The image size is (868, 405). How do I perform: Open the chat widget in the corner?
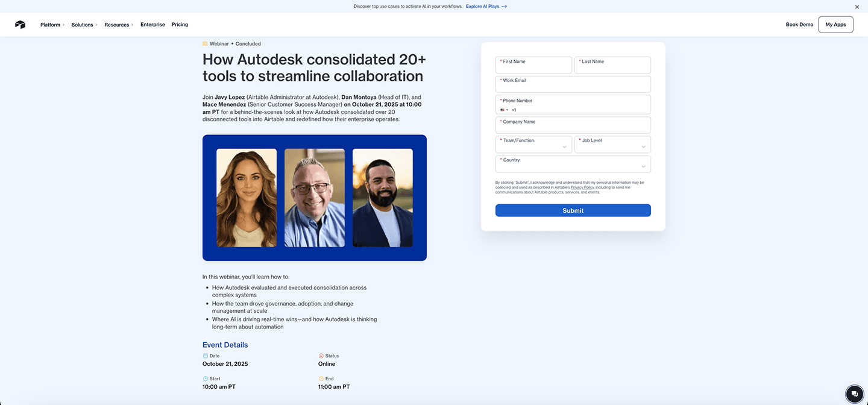[x=854, y=393]
